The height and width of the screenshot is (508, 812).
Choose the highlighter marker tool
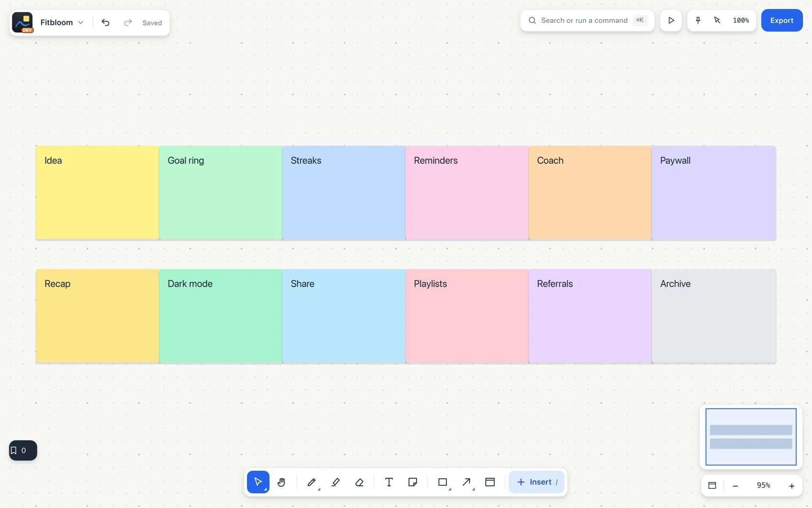(x=335, y=482)
